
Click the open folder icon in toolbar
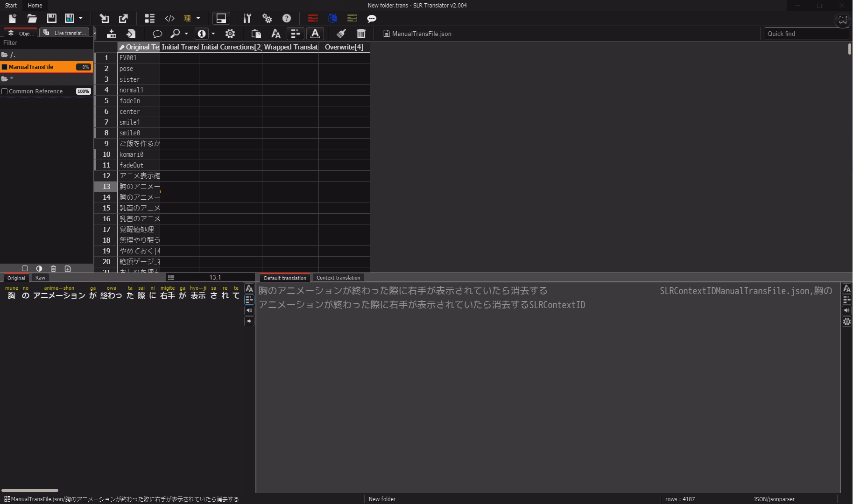coord(32,18)
